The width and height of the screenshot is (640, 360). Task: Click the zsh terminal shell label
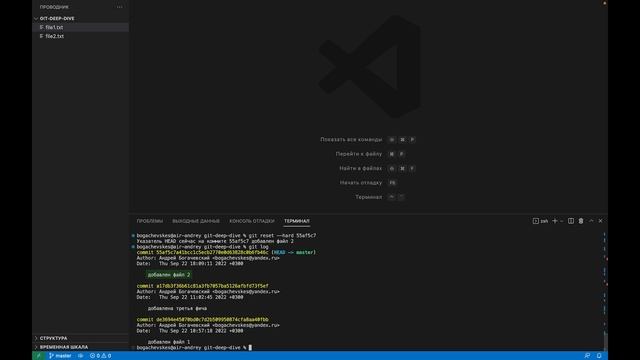pyautogui.click(x=540, y=221)
